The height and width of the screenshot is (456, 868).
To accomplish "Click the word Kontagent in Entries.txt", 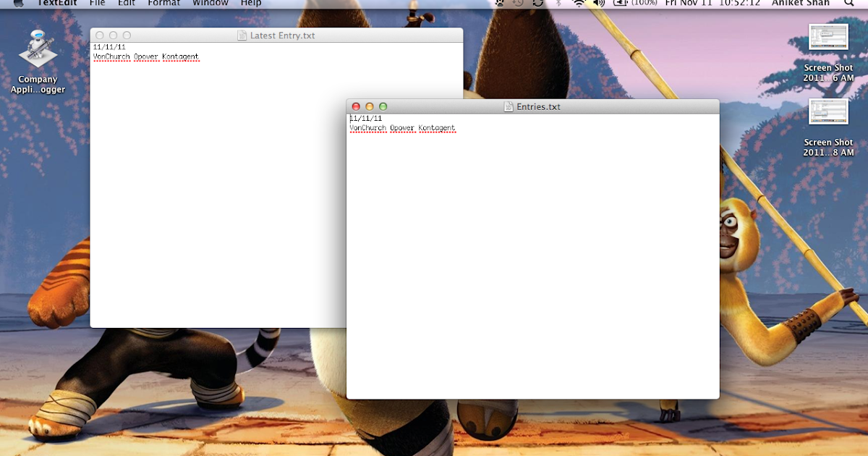I will click(437, 128).
